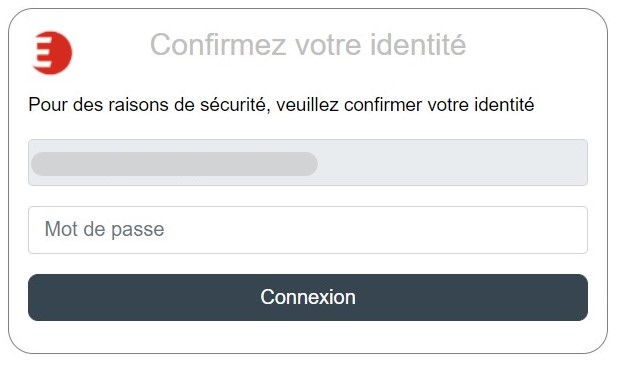Click the red Edenred logo icon

tap(52, 53)
